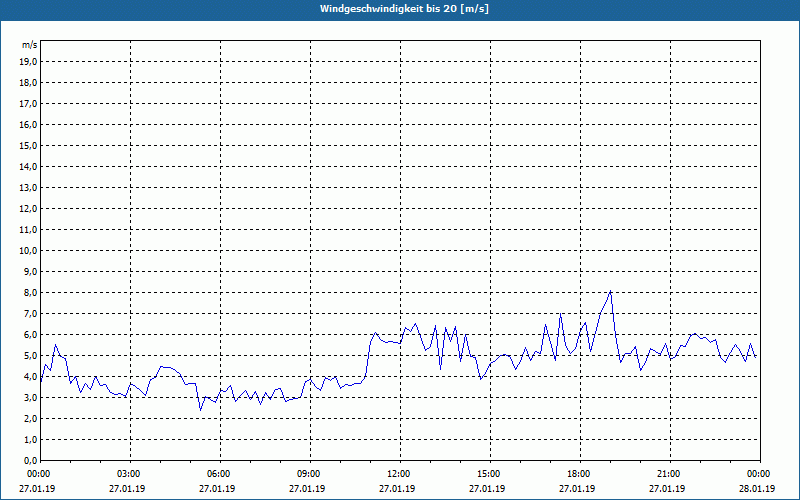Click the '27.01.19' date under 06:00

(217, 488)
